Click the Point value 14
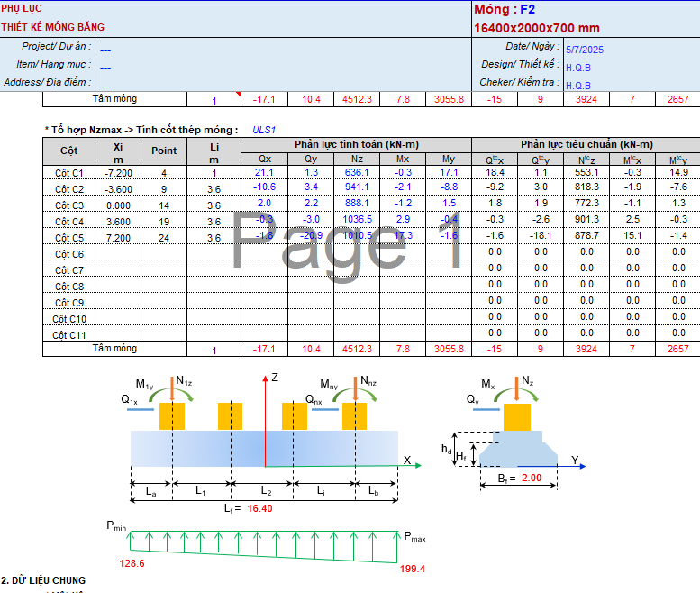This screenshot has height=593, width=700. (164, 205)
